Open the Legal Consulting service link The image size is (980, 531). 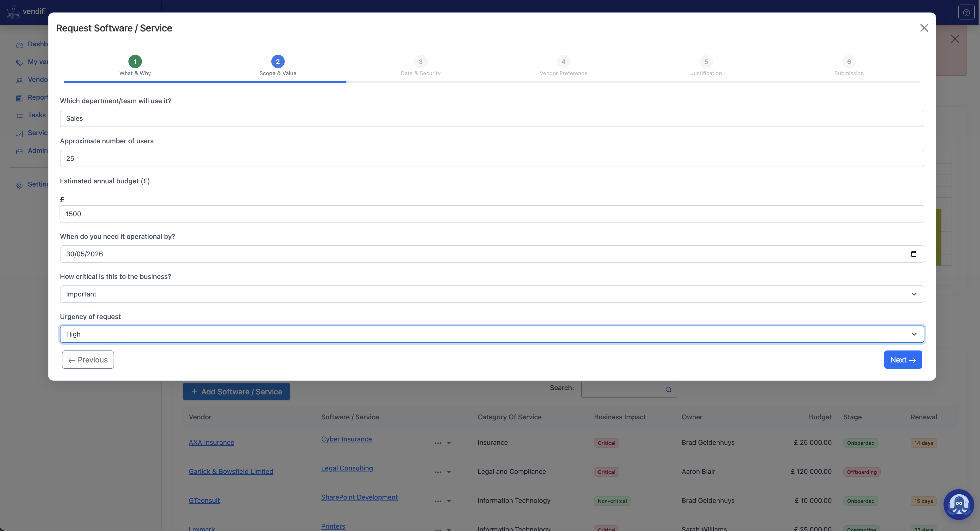[x=347, y=468]
